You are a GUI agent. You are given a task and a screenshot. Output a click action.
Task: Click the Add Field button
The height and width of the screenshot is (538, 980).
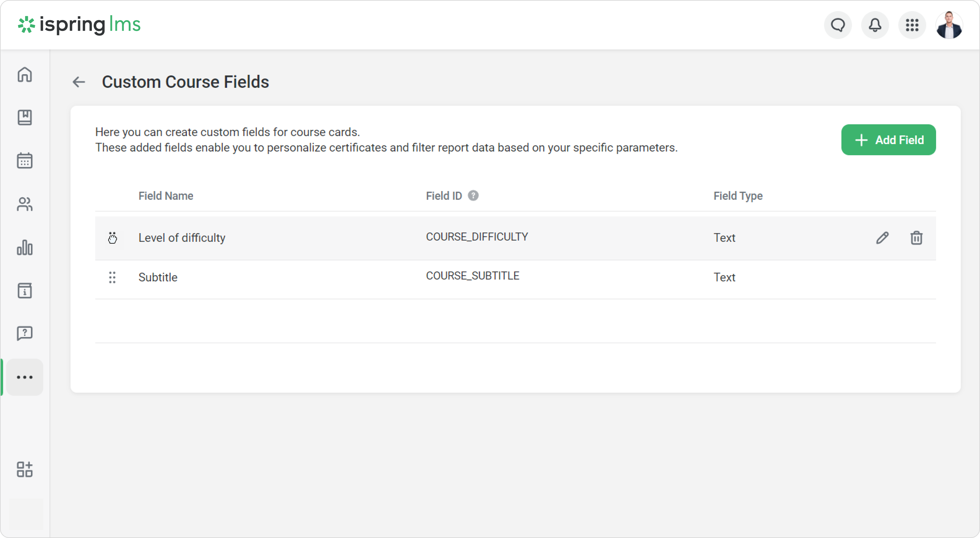888,140
